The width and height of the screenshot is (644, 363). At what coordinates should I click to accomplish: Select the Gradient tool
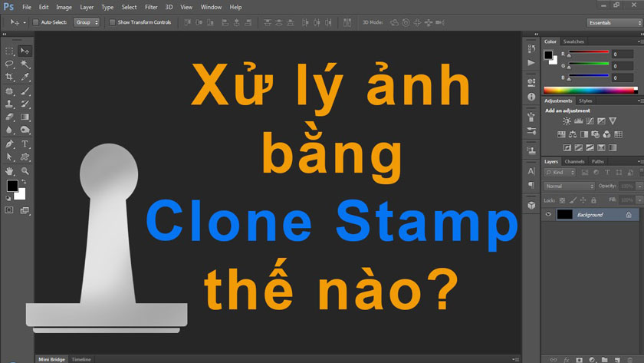point(25,117)
